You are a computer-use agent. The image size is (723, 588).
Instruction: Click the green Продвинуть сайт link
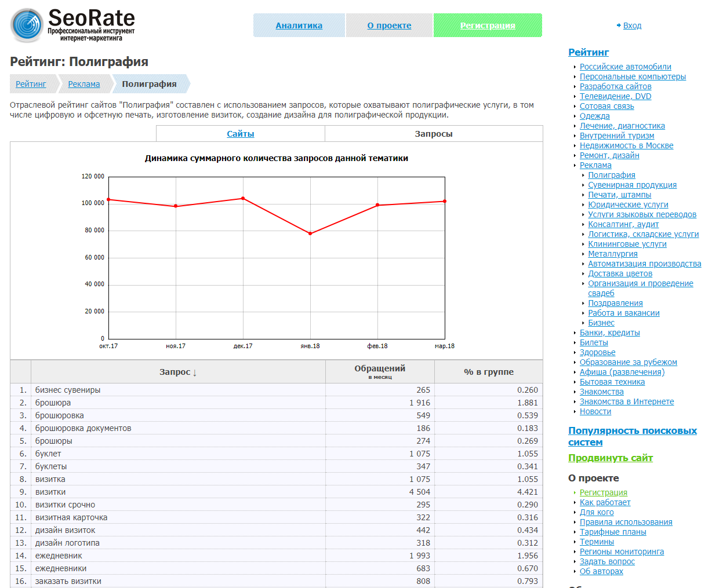[610, 458]
